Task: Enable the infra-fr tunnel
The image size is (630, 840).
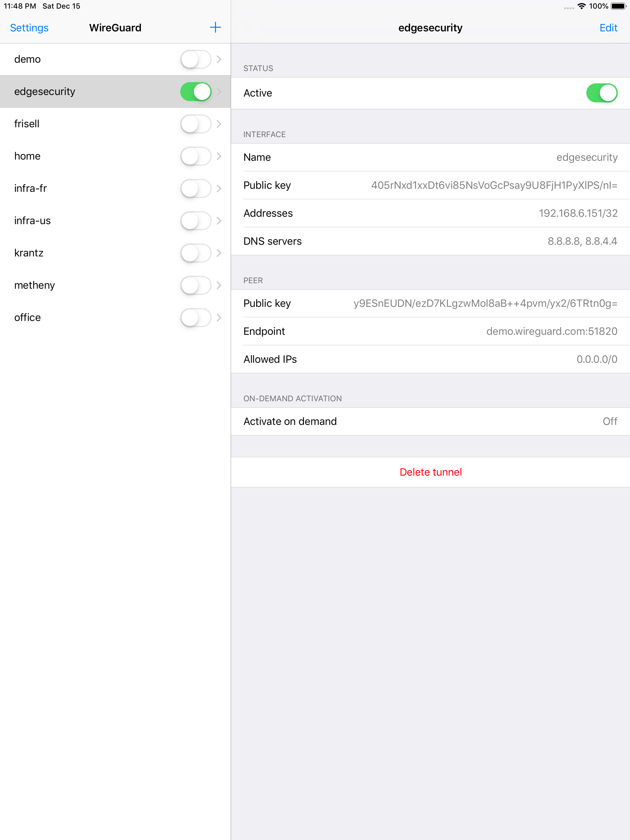Action: click(x=195, y=188)
